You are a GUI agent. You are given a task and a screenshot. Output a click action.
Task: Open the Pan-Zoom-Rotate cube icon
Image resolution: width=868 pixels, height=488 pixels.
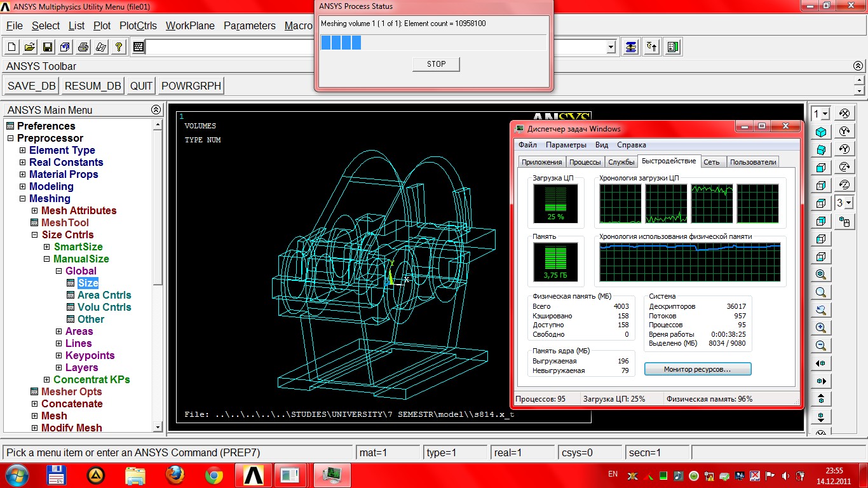point(65,47)
